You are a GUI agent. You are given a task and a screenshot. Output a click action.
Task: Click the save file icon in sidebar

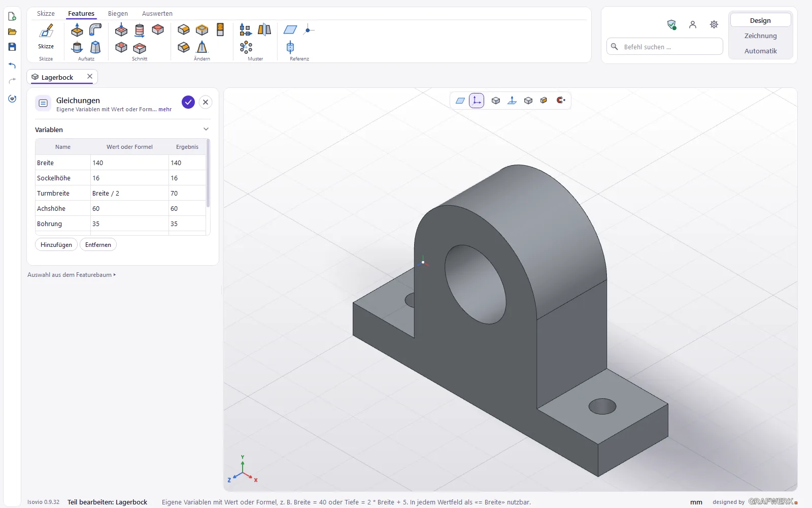12,47
